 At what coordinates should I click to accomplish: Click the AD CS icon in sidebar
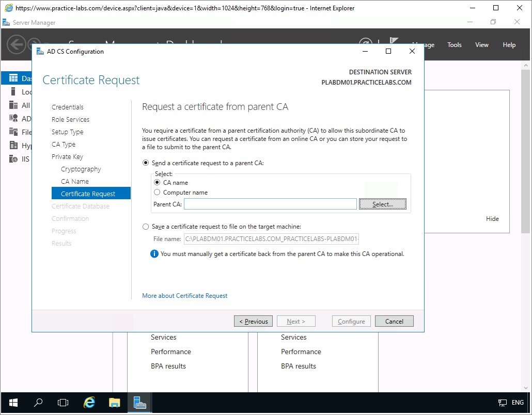(x=13, y=118)
